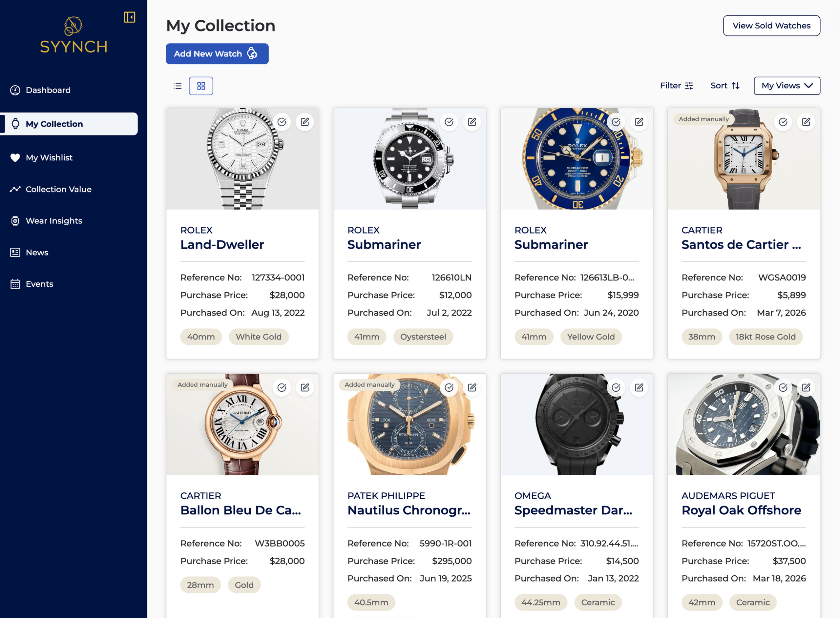The width and height of the screenshot is (840, 618).
Task: Edit the Patek Philippe Nautilus entry
Action: tap(472, 387)
